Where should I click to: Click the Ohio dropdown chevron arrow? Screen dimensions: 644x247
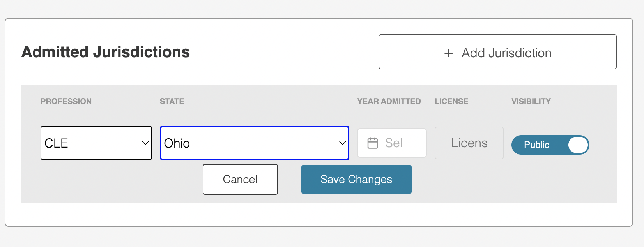(342, 143)
